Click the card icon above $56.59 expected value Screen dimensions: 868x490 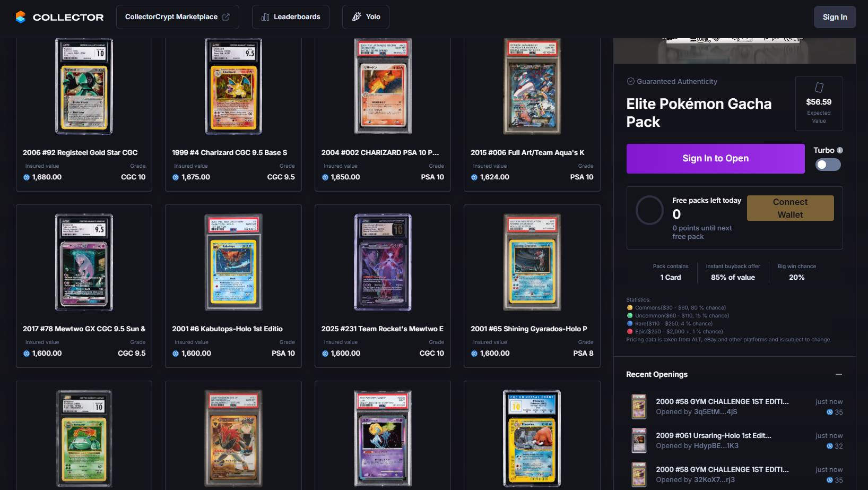819,87
